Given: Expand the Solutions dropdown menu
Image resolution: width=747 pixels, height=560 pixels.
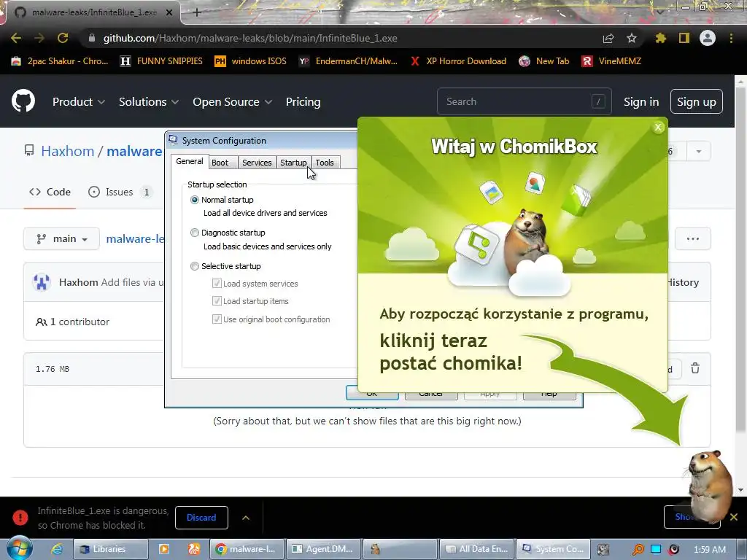Looking at the screenshot, I should [x=149, y=101].
